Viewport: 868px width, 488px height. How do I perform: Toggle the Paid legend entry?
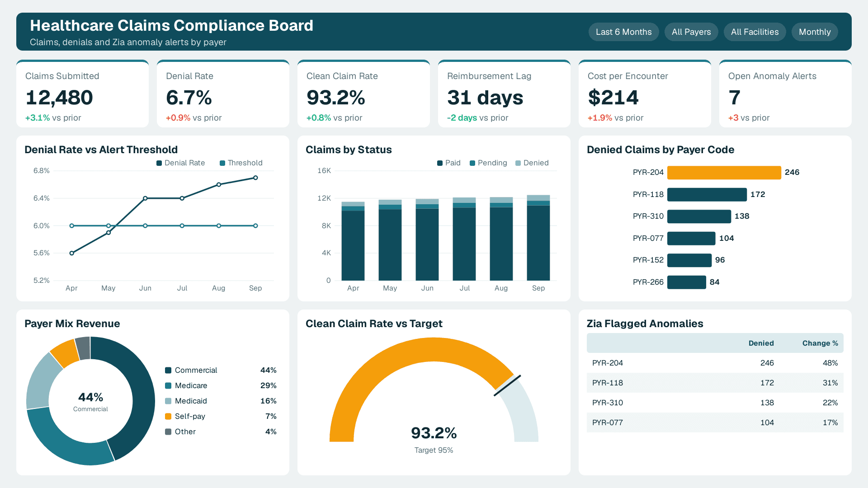pos(449,163)
